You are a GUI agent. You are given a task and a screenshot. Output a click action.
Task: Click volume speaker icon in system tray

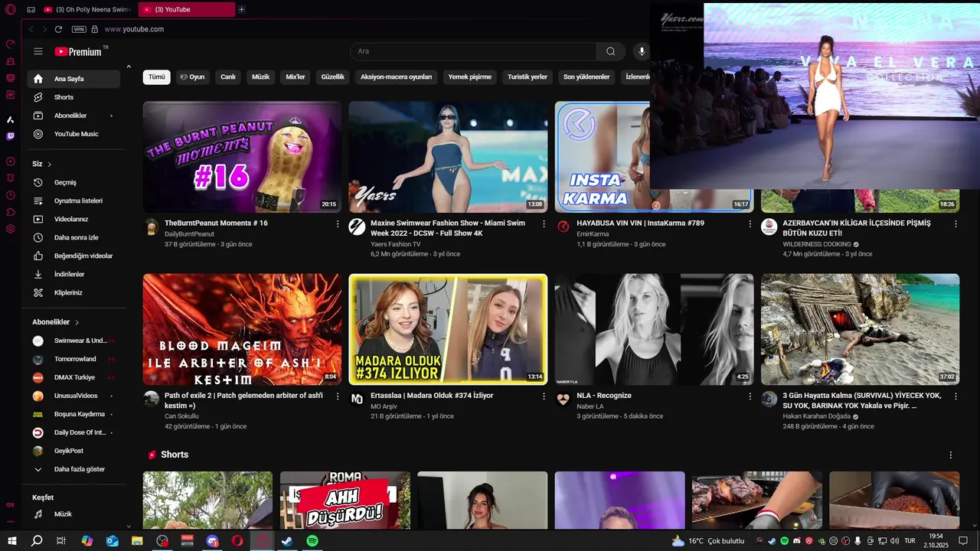pyautogui.click(x=894, y=541)
